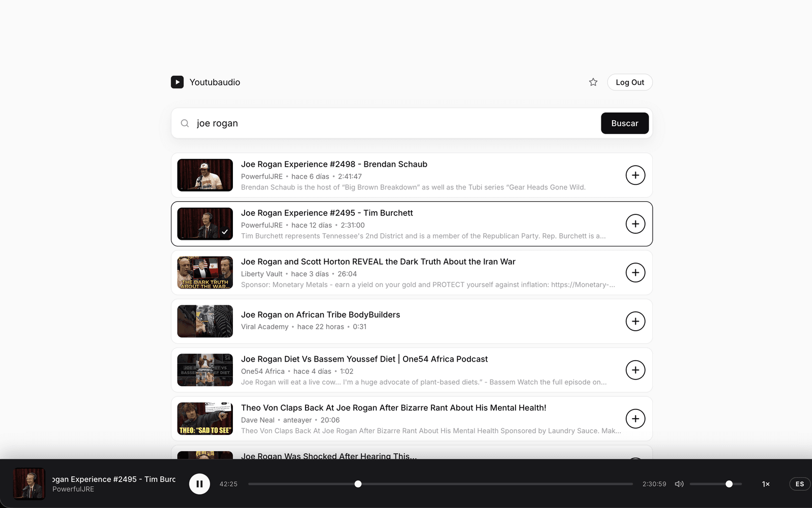This screenshot has height=508, width=812.
Task: Click Dave Neal channel name
Action: [x=257, y=421]
